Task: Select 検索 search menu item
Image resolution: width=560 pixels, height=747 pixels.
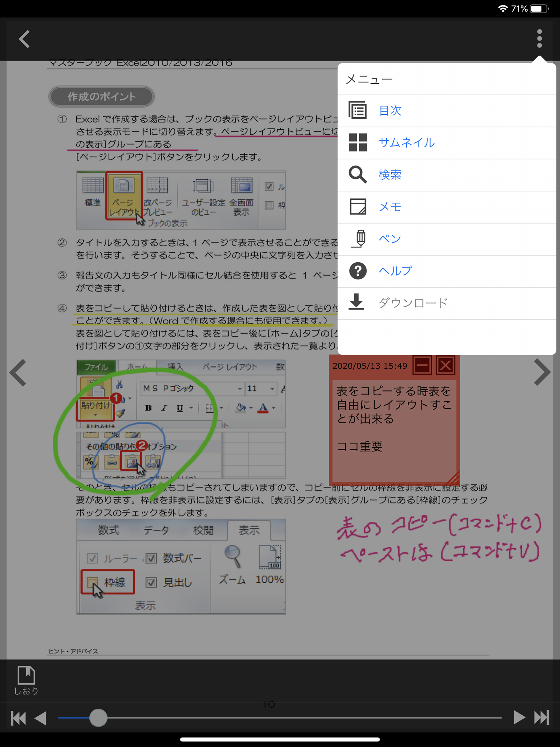Action: [x=447, y=175]
